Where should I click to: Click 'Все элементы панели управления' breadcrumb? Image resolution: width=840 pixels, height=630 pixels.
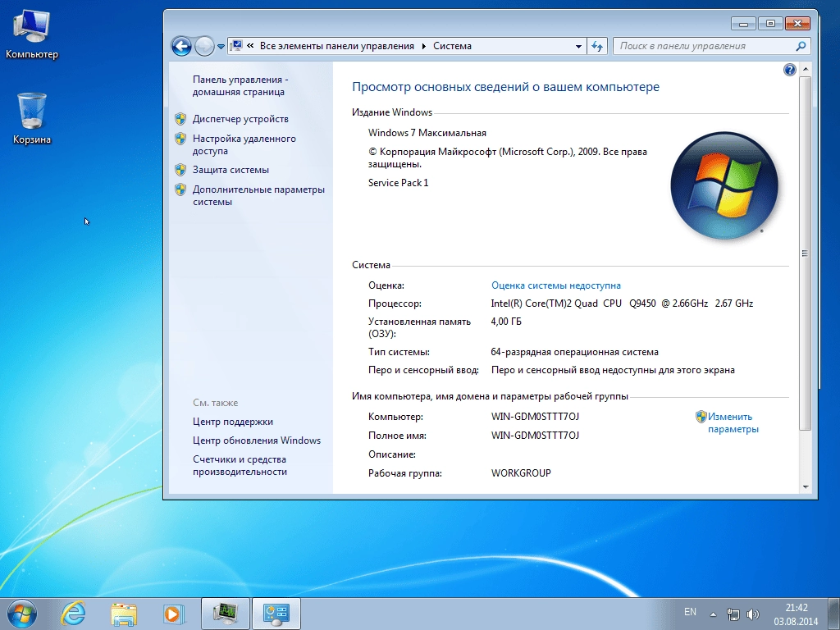click(x=337, y=46)
